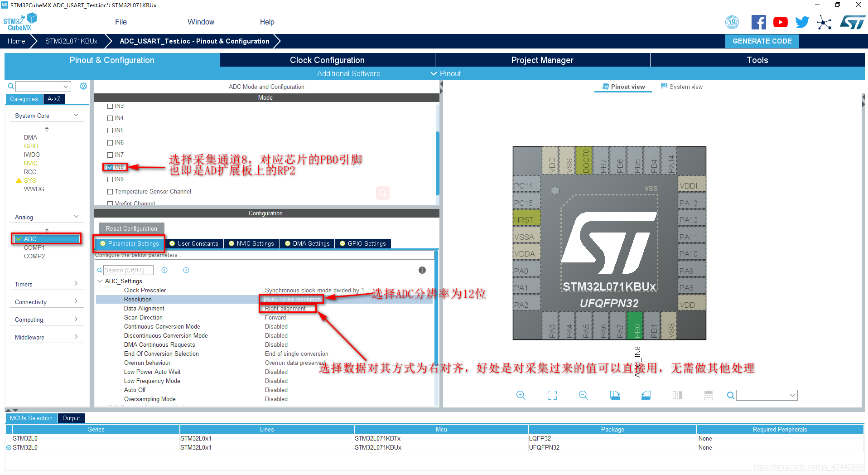Switch to the Tools tab
868x475 pixels.
[757, 60]
